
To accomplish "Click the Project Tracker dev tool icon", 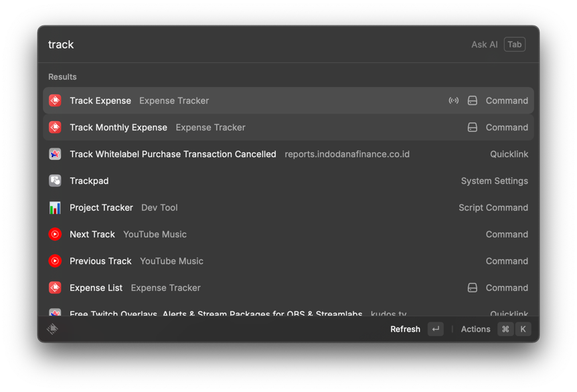I will click(55, 207).
